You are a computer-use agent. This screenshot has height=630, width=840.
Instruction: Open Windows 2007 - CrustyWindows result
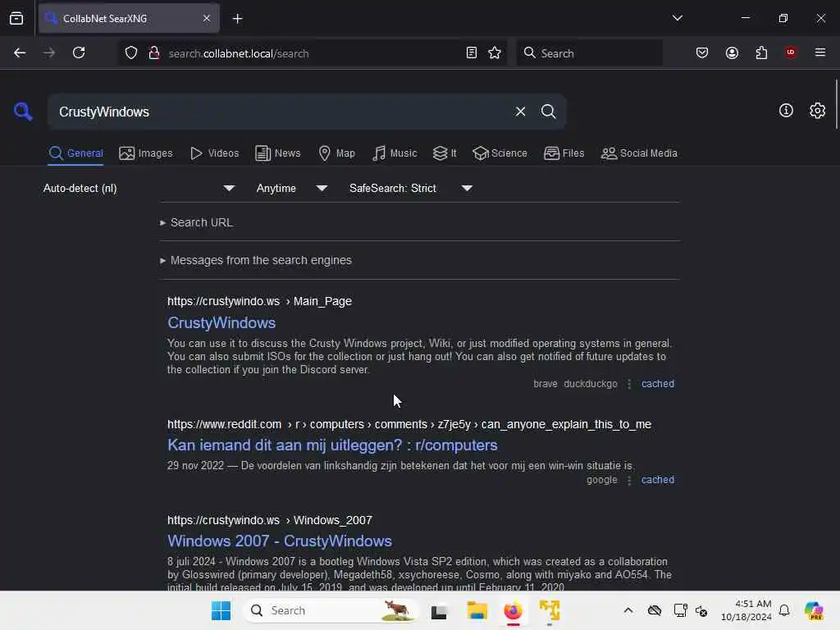tap(280, 541)
